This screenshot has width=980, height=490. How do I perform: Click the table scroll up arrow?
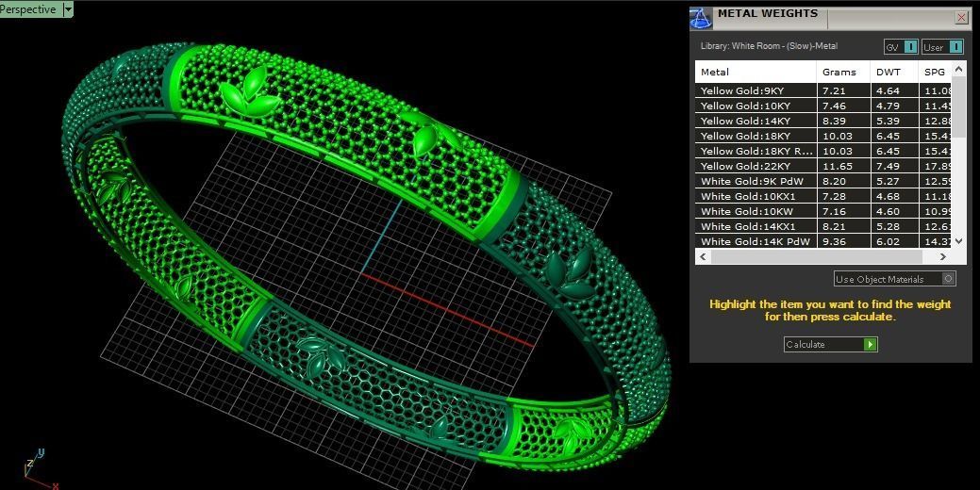coord(958,68)
